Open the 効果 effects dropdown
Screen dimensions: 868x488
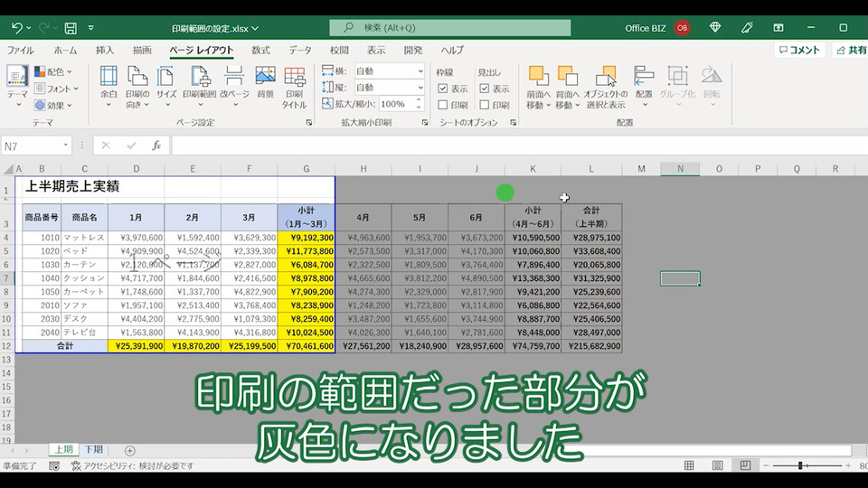53,105
